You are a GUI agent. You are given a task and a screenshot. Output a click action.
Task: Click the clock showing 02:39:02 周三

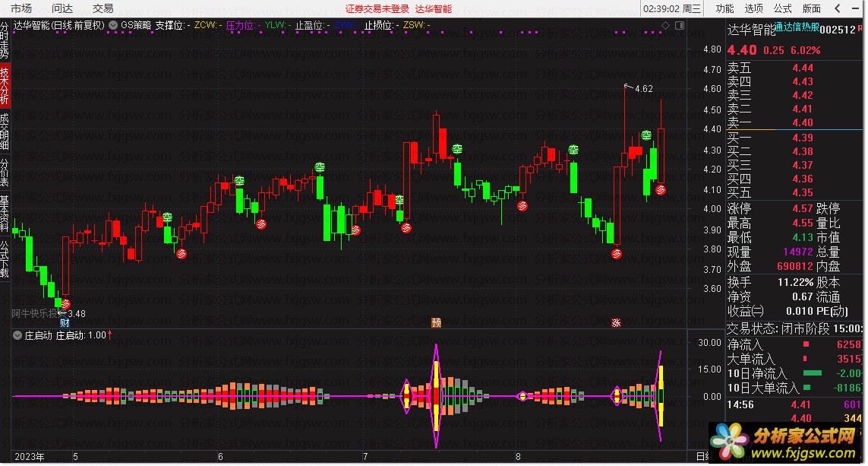pos(672,8)
